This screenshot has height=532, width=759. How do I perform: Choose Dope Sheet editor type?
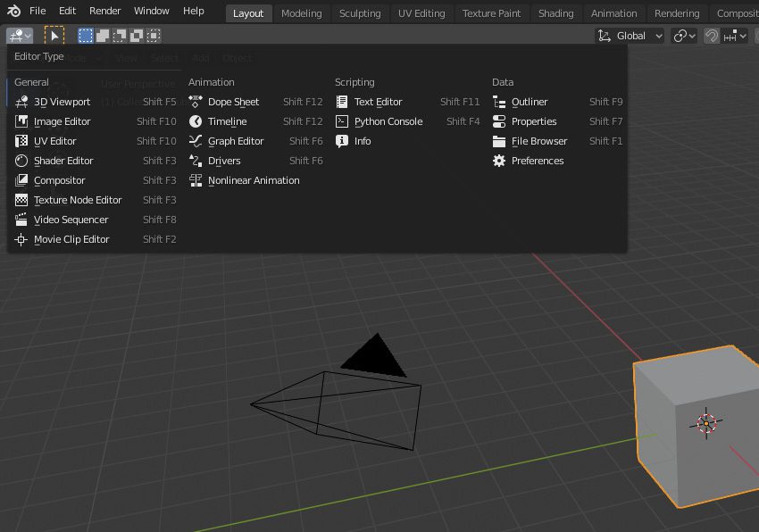(255, 102)
